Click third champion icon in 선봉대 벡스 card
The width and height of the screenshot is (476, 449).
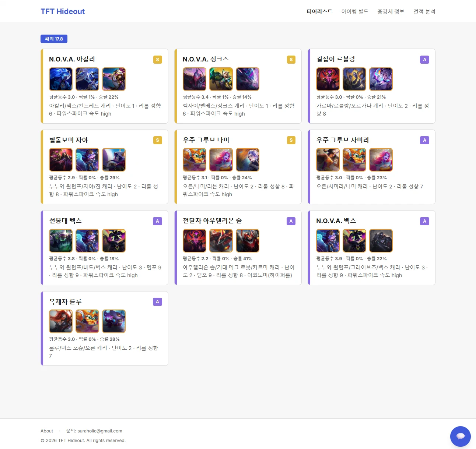click(x=114, y=241)
